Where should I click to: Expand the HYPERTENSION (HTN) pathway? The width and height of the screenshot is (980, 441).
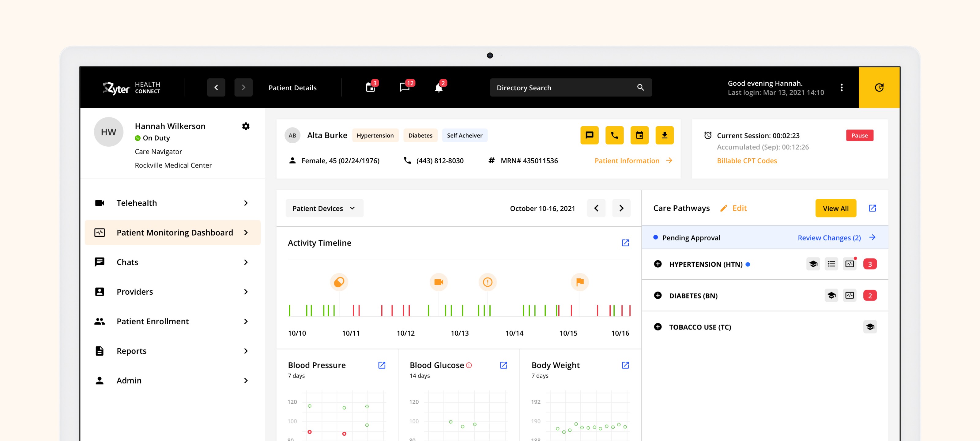(658, 264)
